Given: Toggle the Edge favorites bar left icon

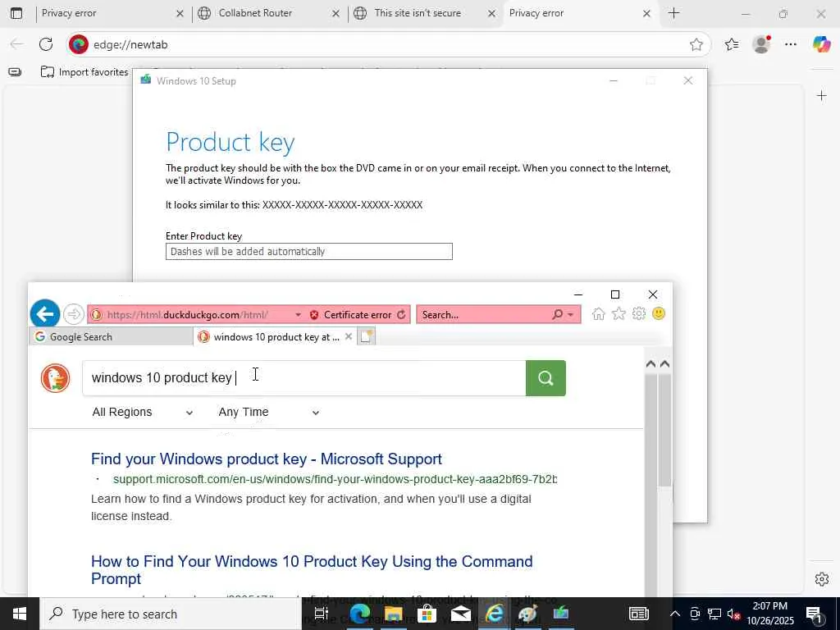Looking at the screenshot, I should (x=15, y=72).
